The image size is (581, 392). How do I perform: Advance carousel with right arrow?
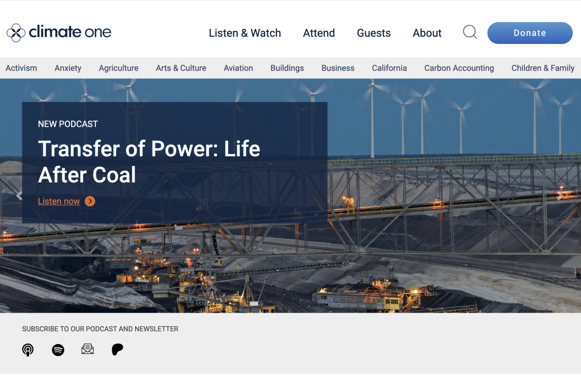pos(560,195)
